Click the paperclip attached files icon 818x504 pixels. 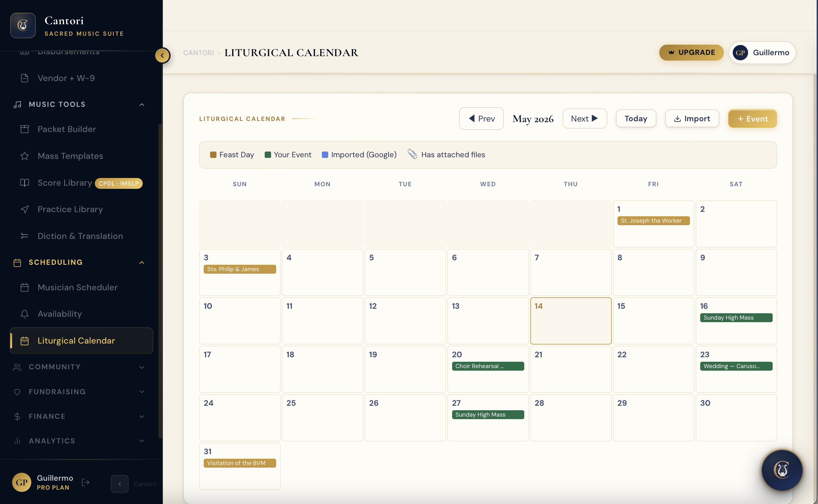(x=412, y=154)
